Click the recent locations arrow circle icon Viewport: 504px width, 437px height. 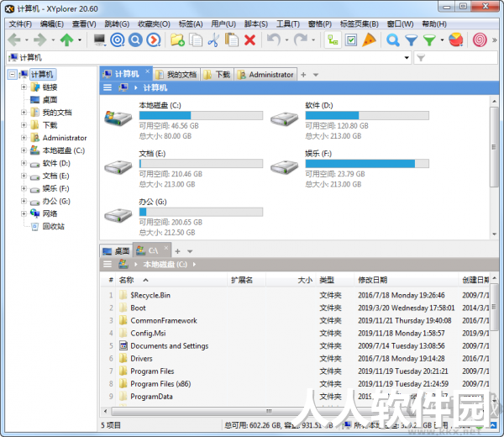tap(154, 39)
